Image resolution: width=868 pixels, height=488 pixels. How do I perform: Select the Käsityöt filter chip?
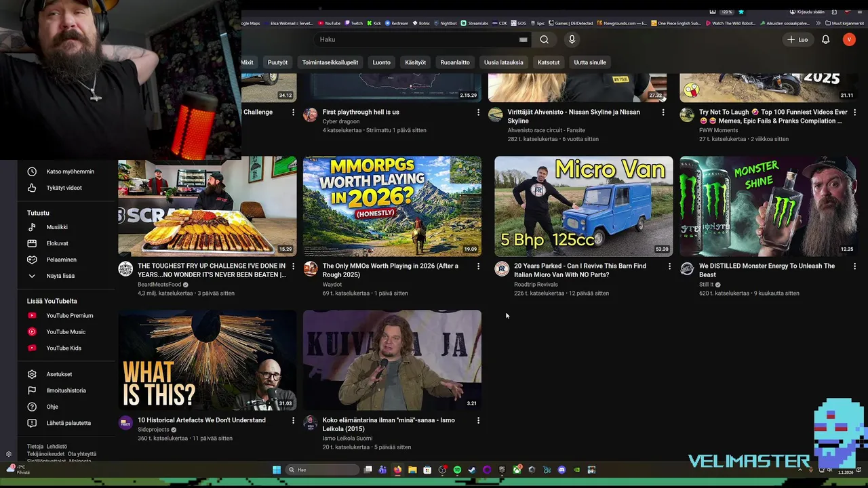(415, 62)
